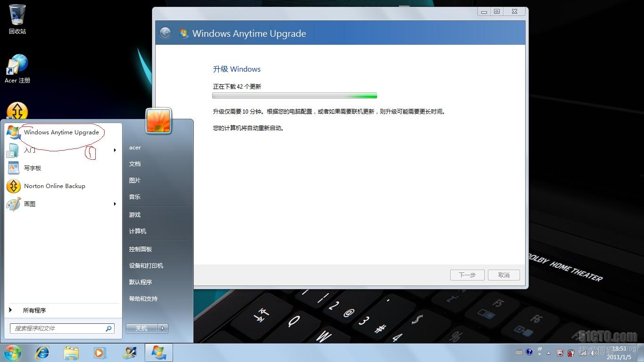Click the back arrow in the Anytime Upgrade window
This screenshot has width=644, height=362.
[165, 33]
